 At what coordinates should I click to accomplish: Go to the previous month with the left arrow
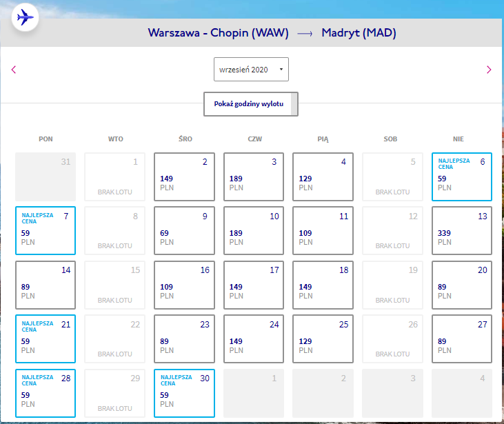point(14,70)
